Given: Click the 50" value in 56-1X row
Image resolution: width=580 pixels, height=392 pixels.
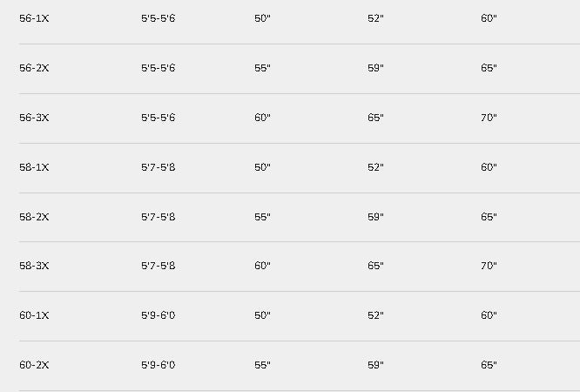Looking at the screenshot, I should point(262,18).
